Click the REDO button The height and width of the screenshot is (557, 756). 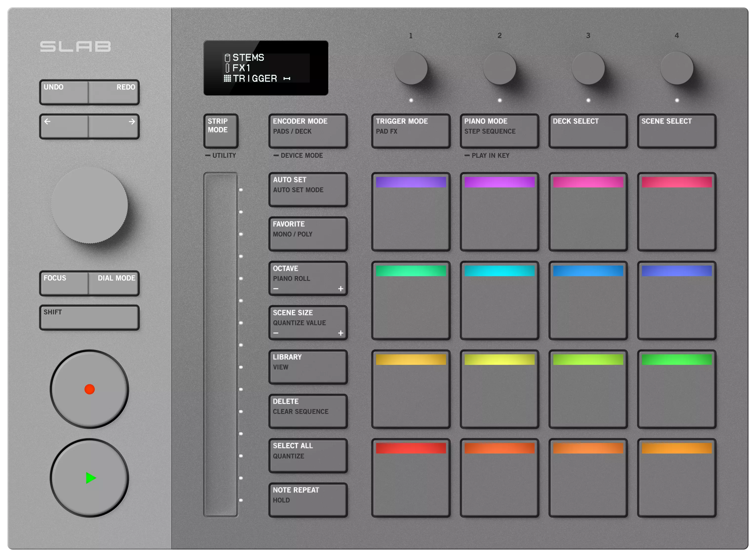point(114,92)
